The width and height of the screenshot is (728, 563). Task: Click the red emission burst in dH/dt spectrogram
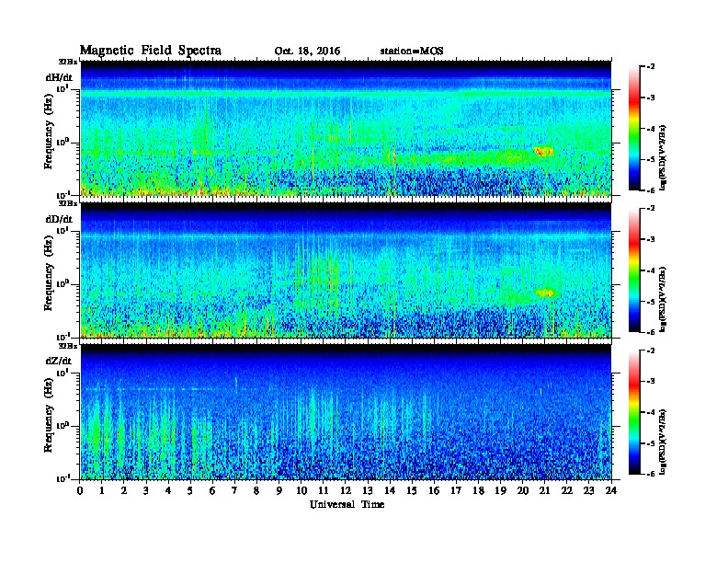click(x=542, y=152)
